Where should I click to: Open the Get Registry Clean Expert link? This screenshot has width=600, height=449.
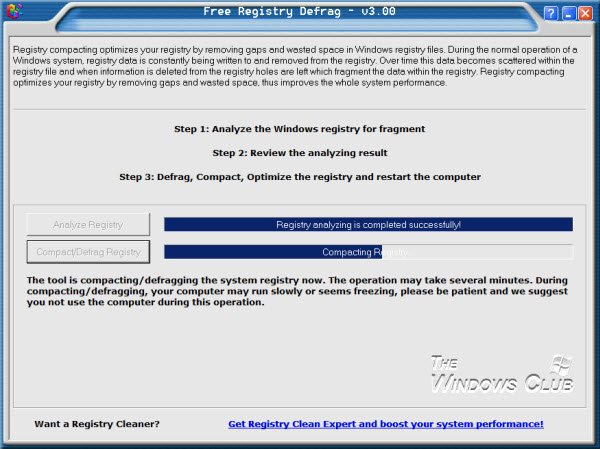386,424
